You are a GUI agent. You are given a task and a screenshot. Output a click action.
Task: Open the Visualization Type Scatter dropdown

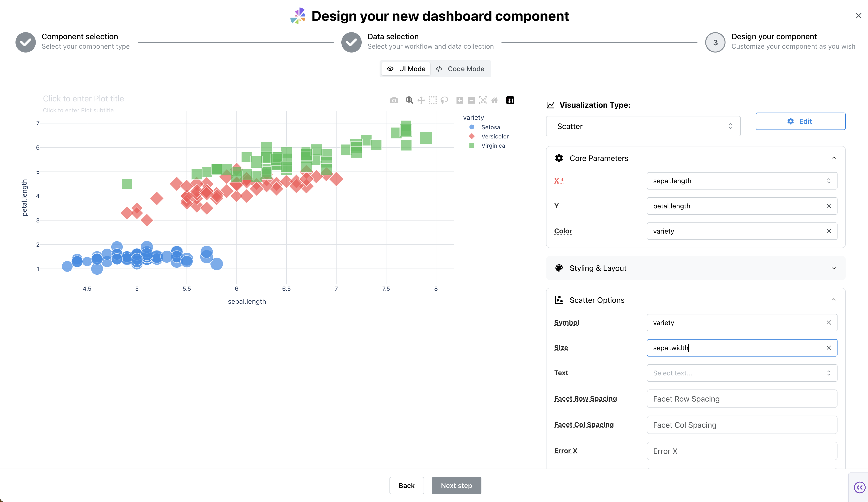tap(643, 126)
